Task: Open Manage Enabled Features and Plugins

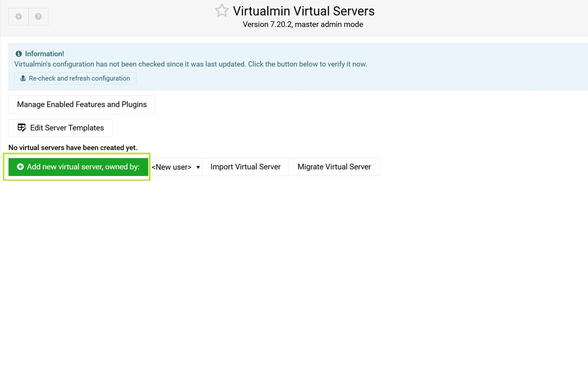Action: click(x=82, y=104)
